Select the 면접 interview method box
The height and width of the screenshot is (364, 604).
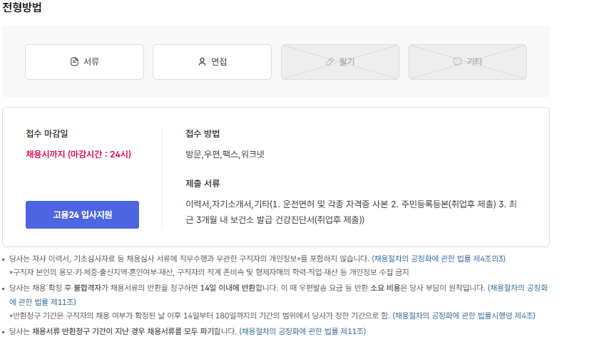(x=212, y=62)
